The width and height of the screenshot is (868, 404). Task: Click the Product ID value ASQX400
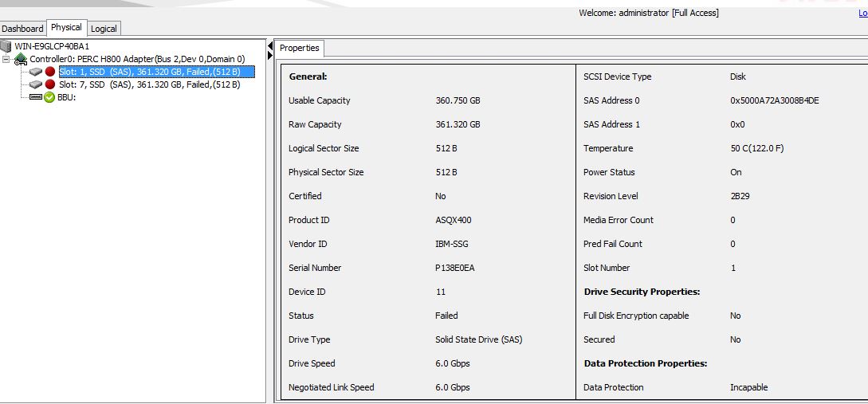pyautogui.click(x=454, y=220)
